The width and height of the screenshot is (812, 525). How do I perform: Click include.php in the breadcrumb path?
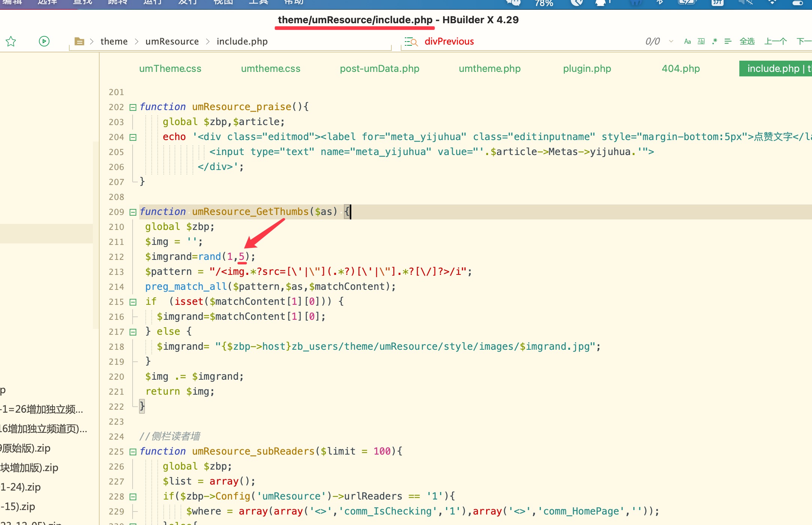coord(242,42)
